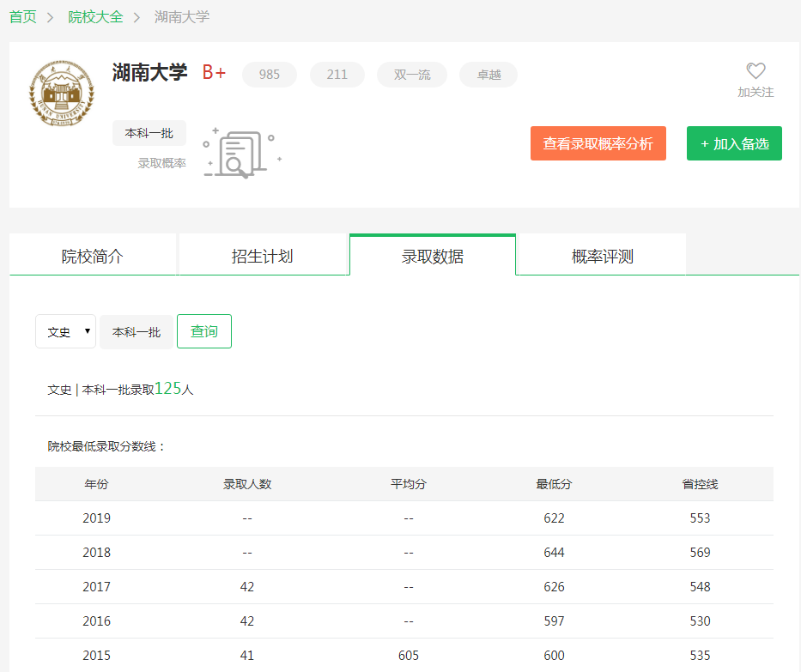This screenshot has height=672, width=801.
Task: Click the 加入备选 green button
Action: (x=734, y=143)
